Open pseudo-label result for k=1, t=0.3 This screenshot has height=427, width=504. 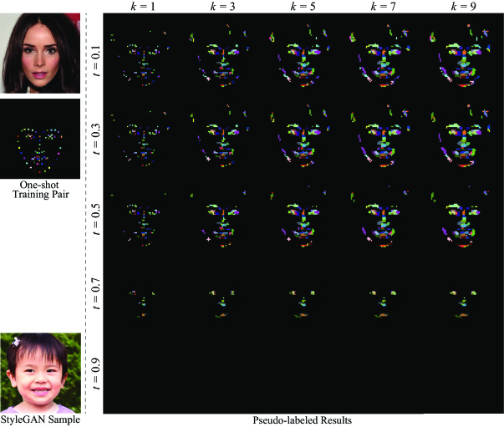pyautogui.click(x=143, y=134)
